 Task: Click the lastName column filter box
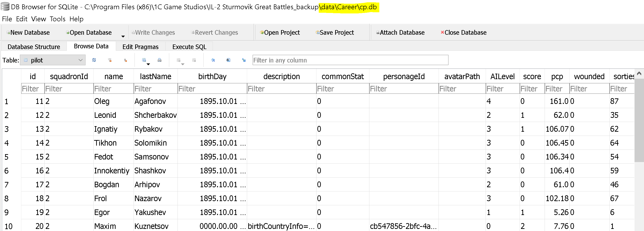[156, 89]
